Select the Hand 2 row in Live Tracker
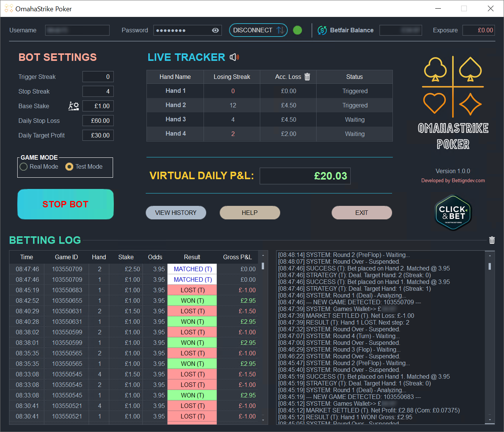The width and height of the screenshot is (504, 432). coord(269,105)
